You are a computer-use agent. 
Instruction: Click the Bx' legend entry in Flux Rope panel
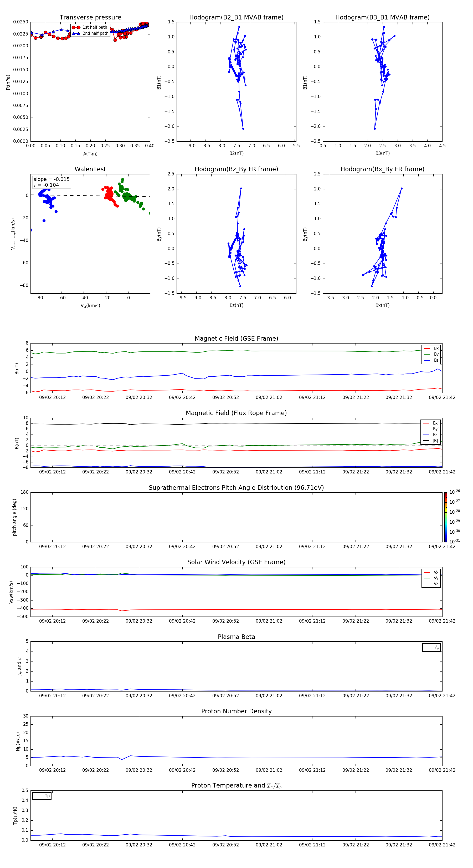431,423
